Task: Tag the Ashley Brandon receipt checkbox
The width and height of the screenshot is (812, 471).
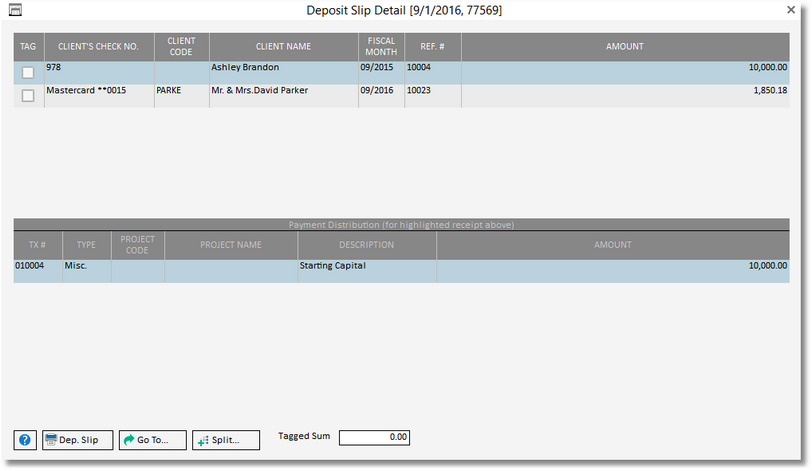Action: (x=28, y=73)
